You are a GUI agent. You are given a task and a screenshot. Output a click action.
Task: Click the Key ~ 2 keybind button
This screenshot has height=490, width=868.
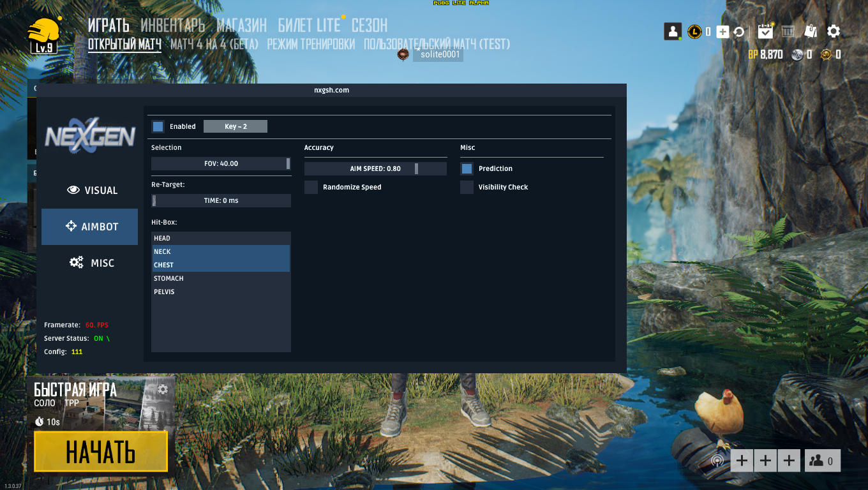click(236, 126)
